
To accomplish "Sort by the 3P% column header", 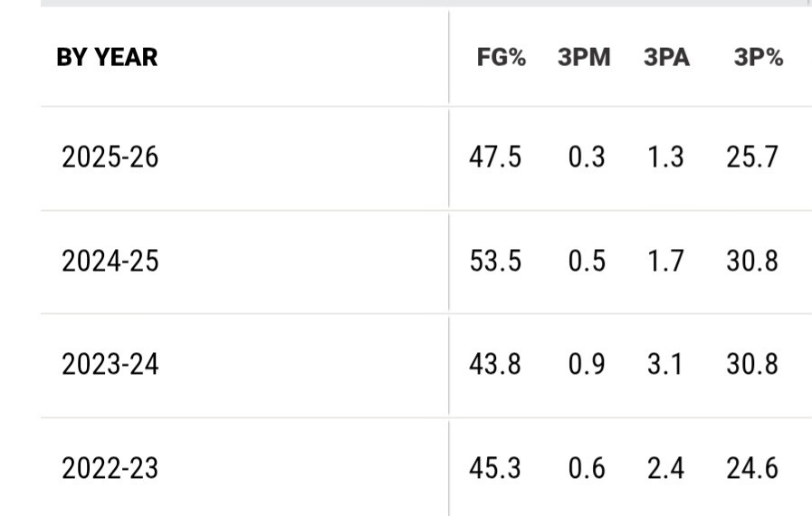I will pos(759,58).
